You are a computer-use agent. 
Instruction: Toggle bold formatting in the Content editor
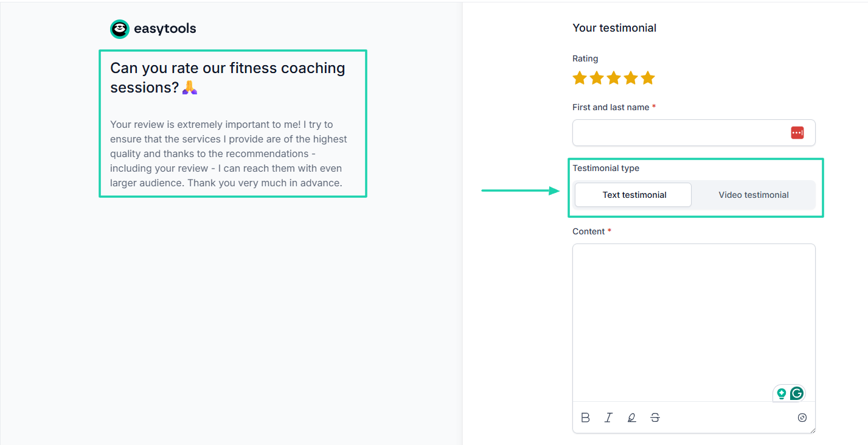click(585, 418)
